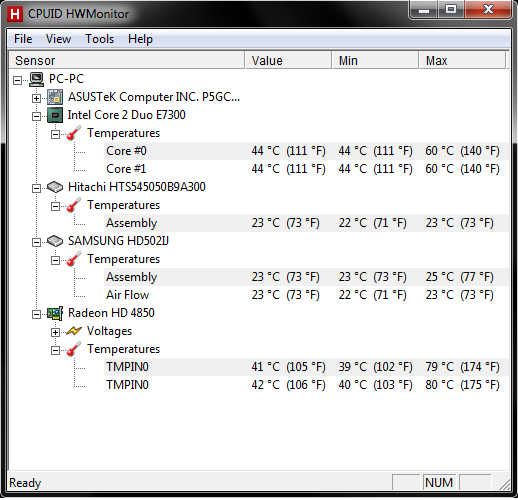The width and height of the screenshot is (518, 500).
Task: Click the Max column header
Action: coord(462,60)
